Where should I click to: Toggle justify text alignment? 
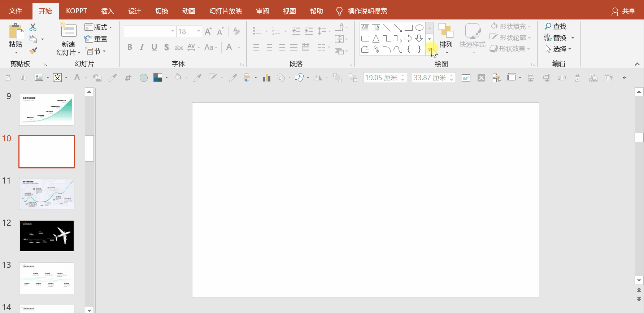point(294,47)
